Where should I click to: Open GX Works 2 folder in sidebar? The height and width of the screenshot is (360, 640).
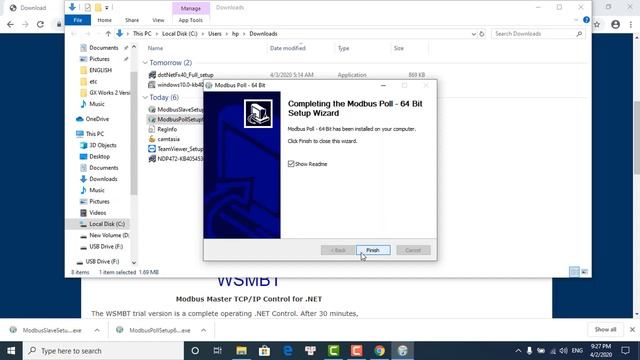[x=109, y=93]
